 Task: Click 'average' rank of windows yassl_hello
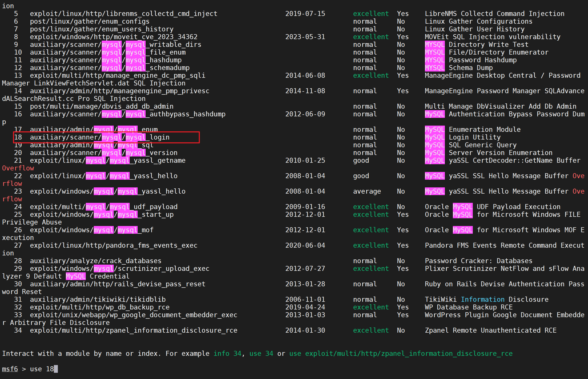367,191
